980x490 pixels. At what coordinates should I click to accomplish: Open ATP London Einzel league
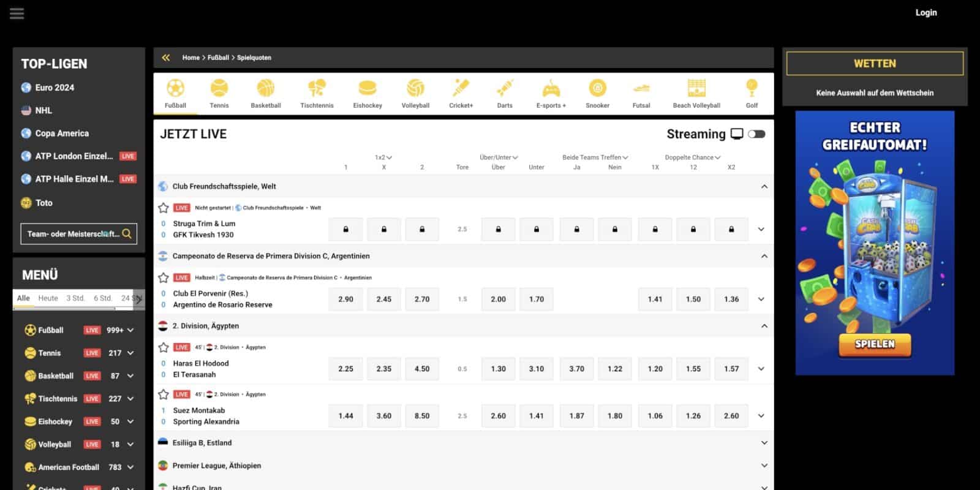(74, 156)
